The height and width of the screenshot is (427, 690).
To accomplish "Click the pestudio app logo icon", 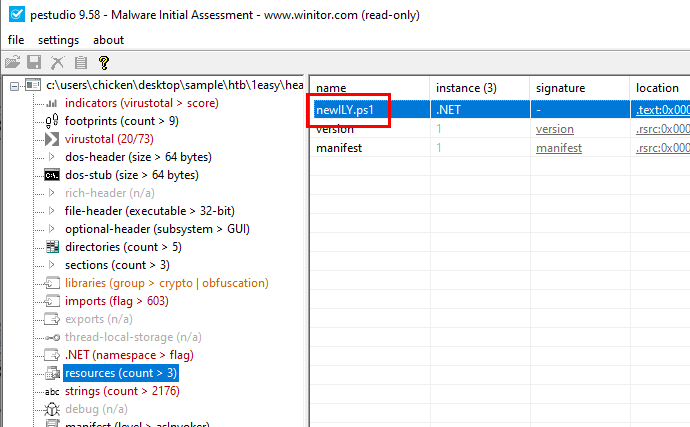I will click(17, 14).
